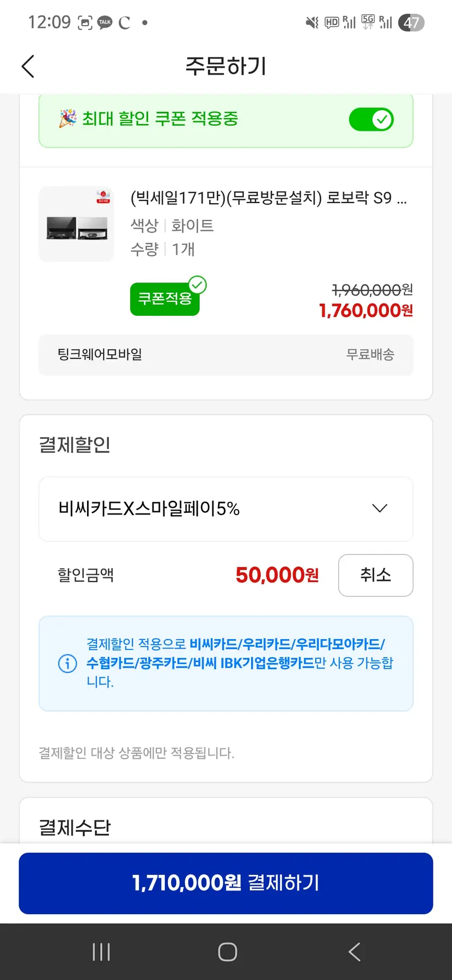Cancel the 50,000원 payment discount

tap(375, 575)
